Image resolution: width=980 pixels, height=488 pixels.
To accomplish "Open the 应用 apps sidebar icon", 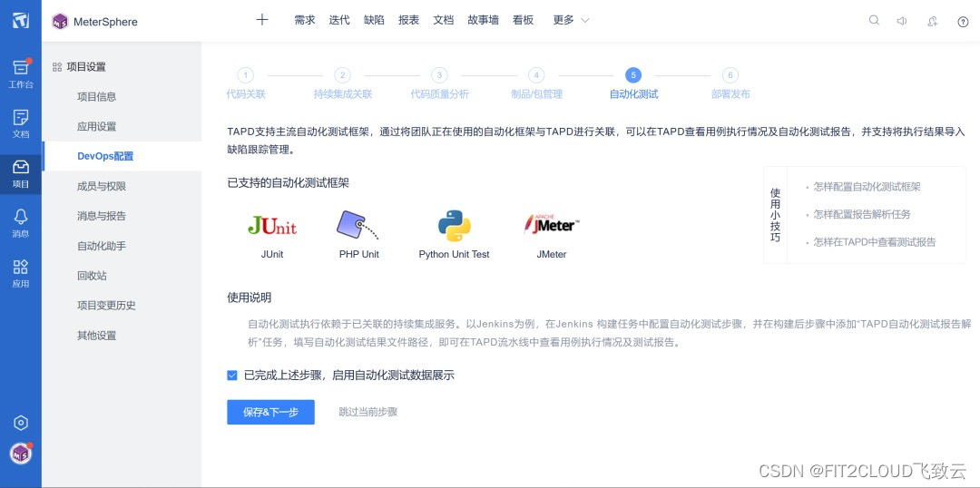I will click(x=21, y=267).
